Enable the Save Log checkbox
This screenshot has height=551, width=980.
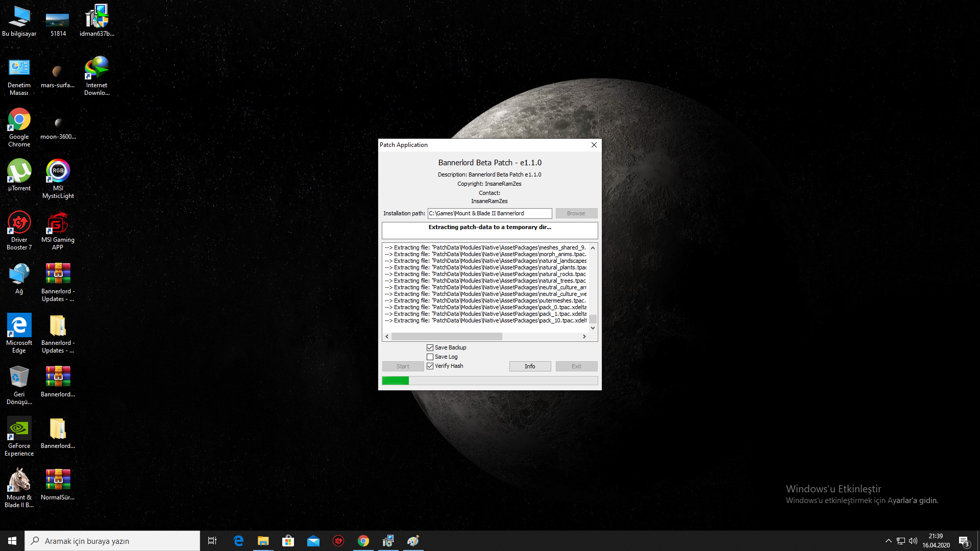click(x=430, y=357)
